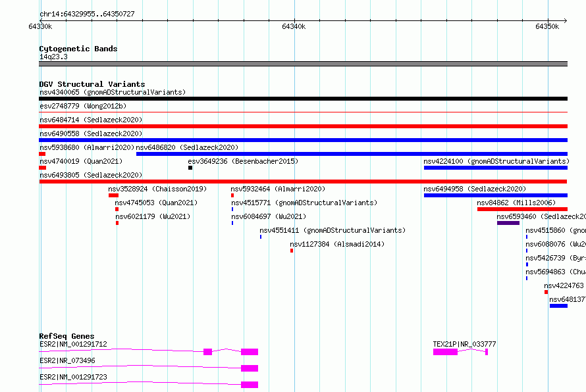Select the nsv5932464 (Almarri2020) label
The image size is (586, 392).
coord(278,189)
